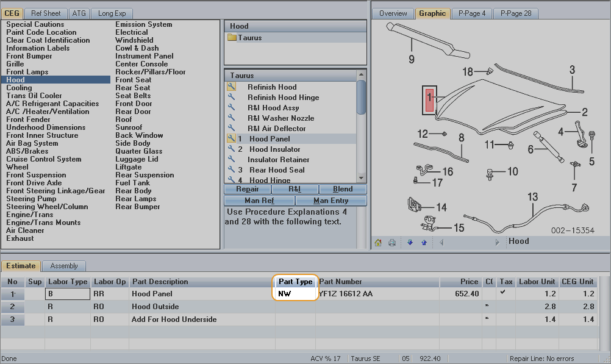
Task: Select Front Bumper in category list
Action: (x=29, y=56)
